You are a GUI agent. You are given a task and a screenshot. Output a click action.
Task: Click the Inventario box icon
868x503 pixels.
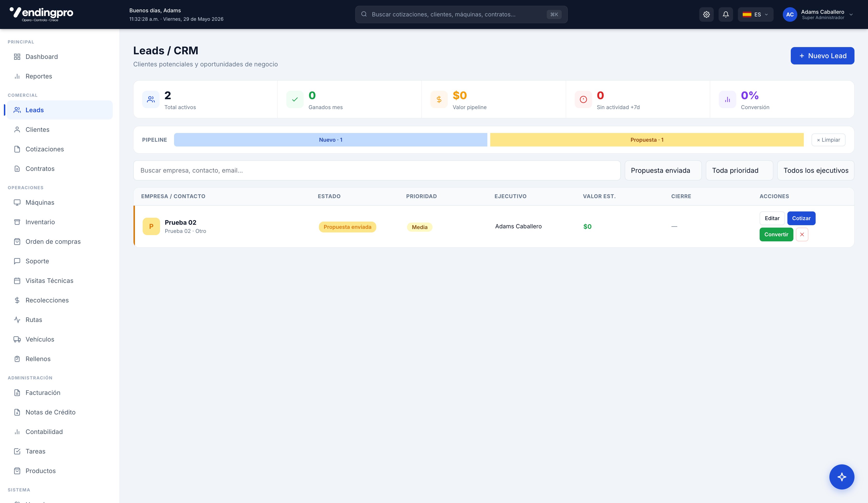(17, 222)
